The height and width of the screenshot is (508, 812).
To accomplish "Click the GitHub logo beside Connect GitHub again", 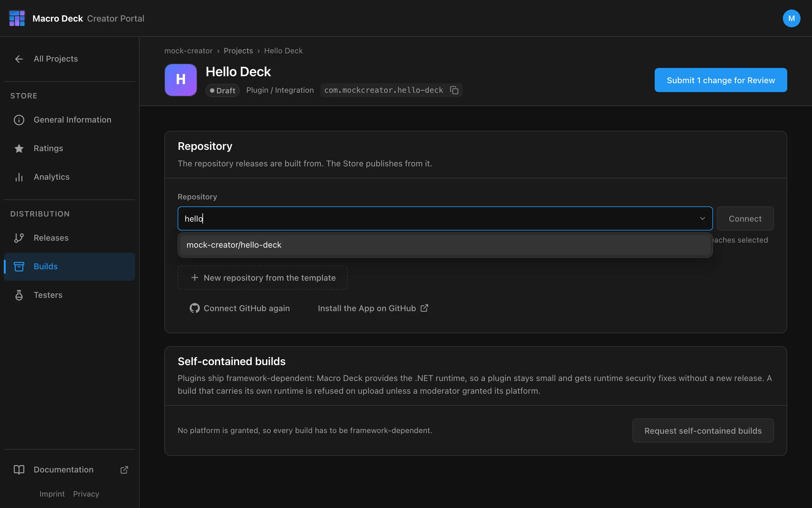I will click(x=195, y=308).
